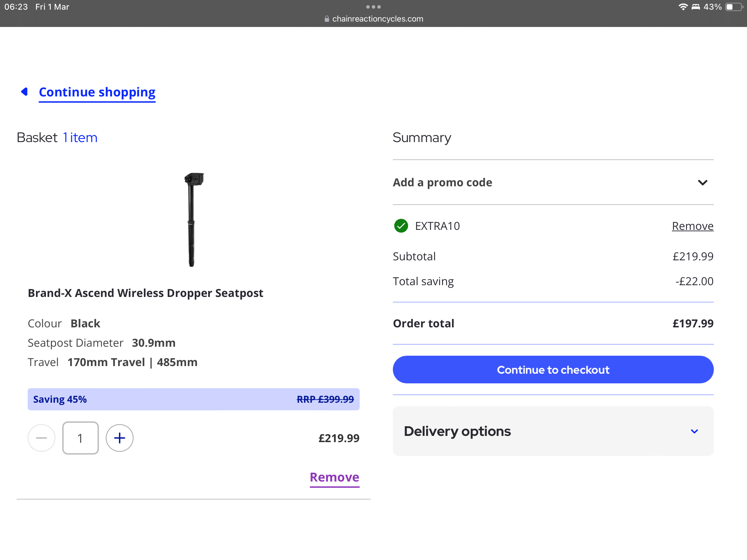The width and height of the screenshot is (747, 560).
Task: Tap the chainreactioncycles.com address bar
Action: (x=373, y=19)
